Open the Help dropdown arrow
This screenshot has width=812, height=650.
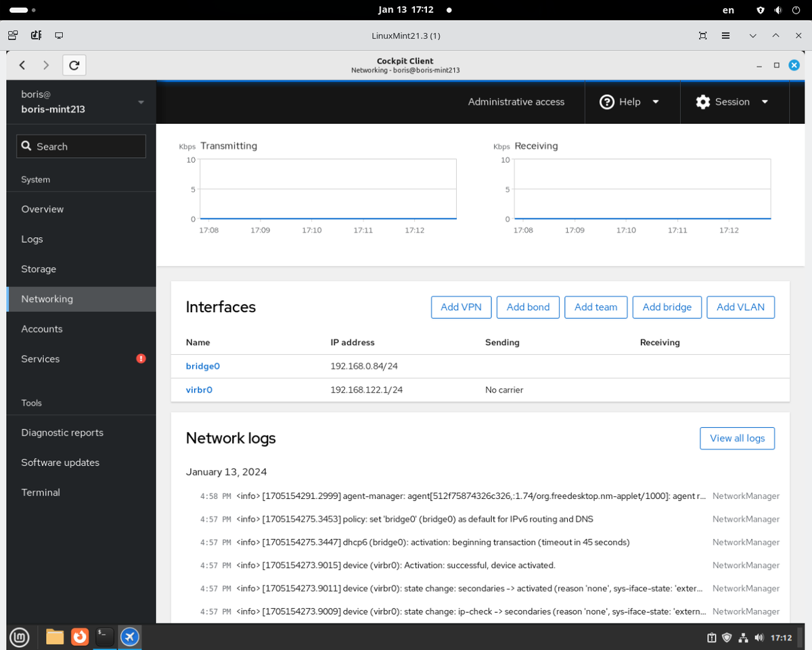(x=655, y=102)
